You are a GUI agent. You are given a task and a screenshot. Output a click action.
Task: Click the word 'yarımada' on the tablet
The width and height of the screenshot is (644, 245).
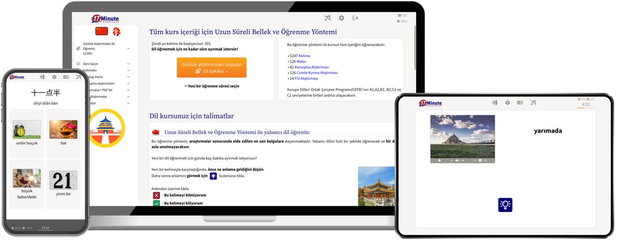548,131
